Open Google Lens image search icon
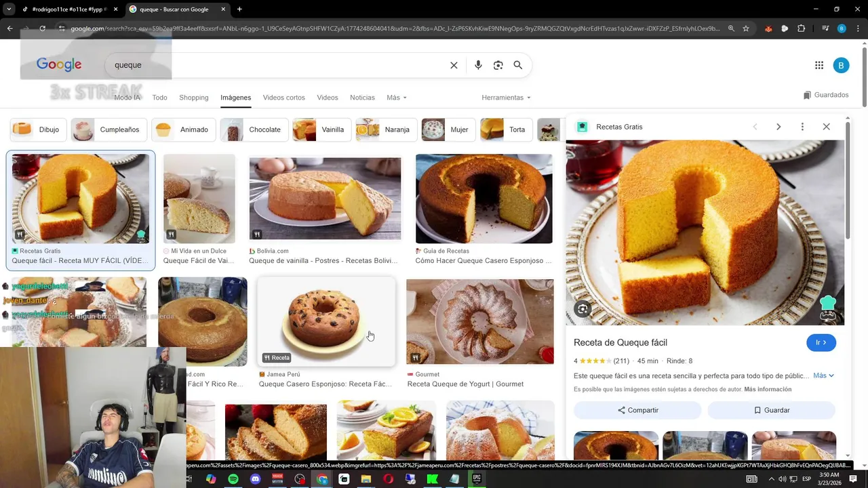Screen dimensions: 868x488 pyautogui.click(x=498, y=65)
